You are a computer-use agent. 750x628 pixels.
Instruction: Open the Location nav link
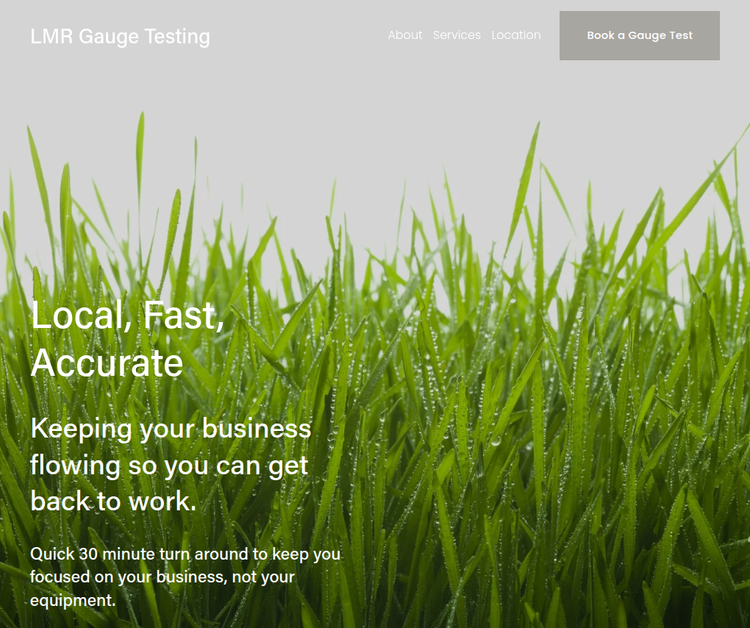pyautogui.click(x=516, y=35)
